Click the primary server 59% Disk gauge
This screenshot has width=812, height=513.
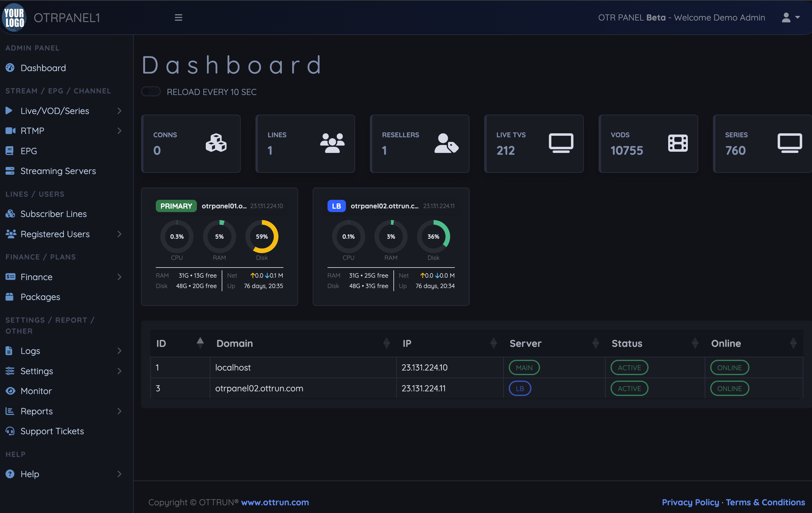pyautogui.click(x=262, y=236)
